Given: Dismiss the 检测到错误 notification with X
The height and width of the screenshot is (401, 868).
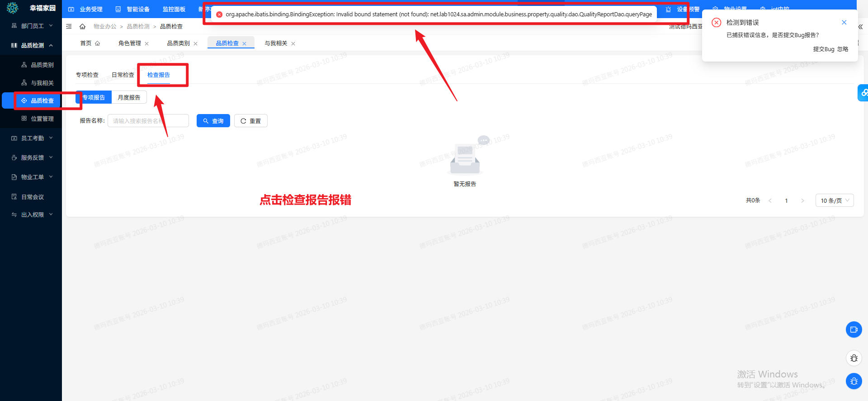Looking at the screenshot, I should click(x=844, y=22).
